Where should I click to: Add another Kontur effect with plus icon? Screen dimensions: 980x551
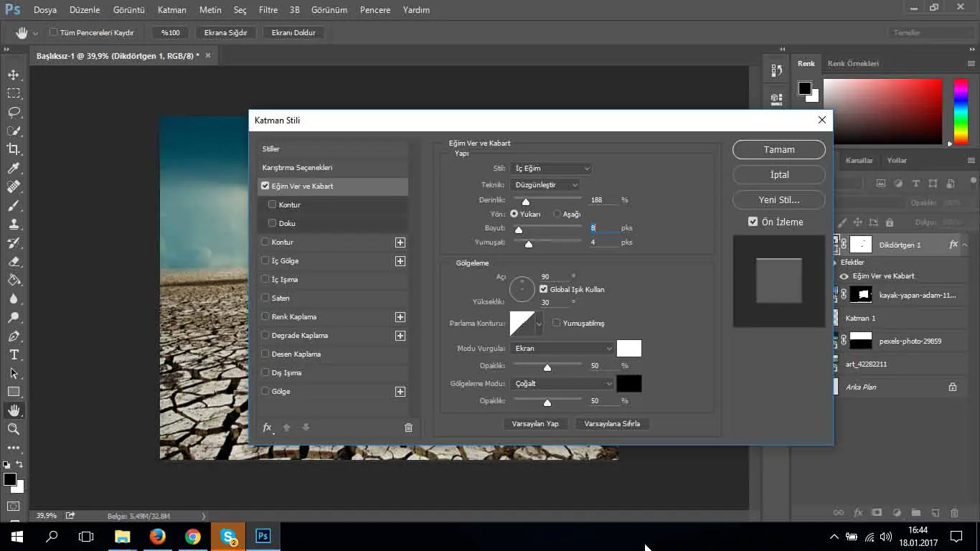[x=400, y=242]
